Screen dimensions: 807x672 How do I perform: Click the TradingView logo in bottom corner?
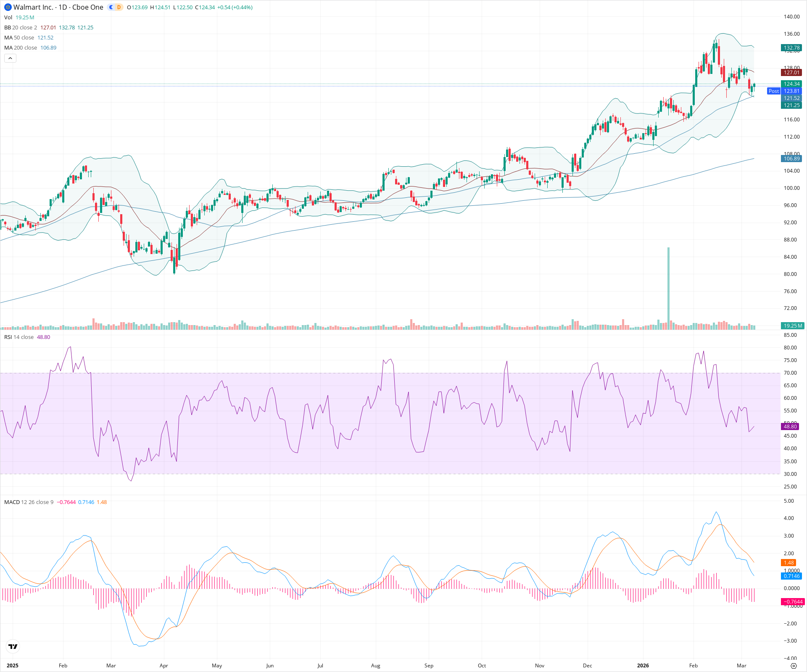[x=13, y=647]
